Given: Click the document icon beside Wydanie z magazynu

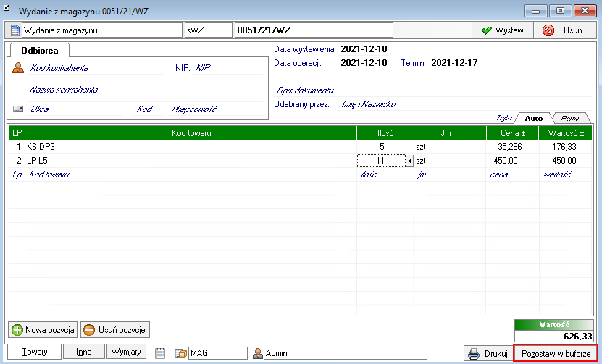Looking at the screenshot, I should pyautogui.click(x=14, y=30).
